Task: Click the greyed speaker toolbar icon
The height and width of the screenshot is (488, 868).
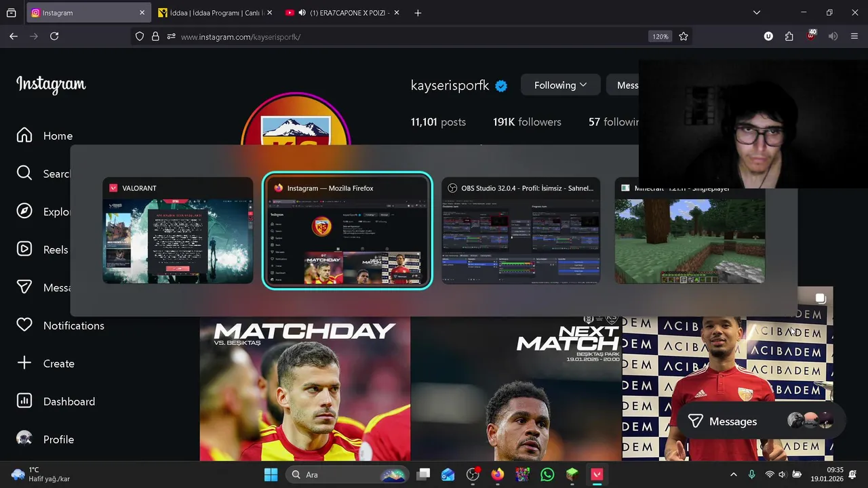Action: (x=833, y=37)
